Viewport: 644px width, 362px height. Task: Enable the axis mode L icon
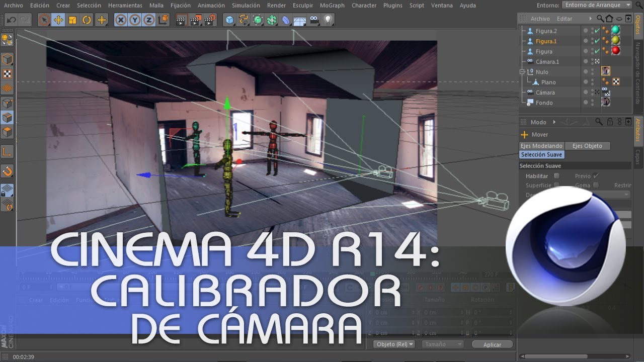click(x=7, y=152)
